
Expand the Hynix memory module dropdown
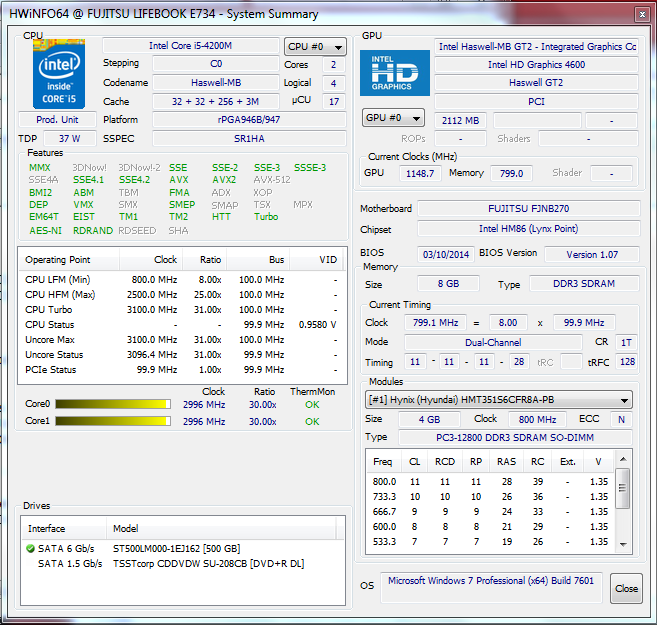[x=499, y=400]
